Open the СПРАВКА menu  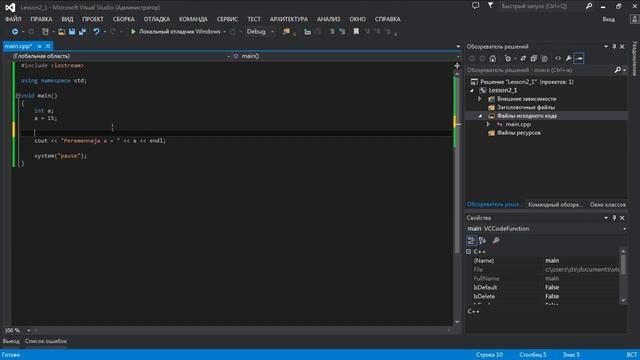click(x=387, y=19)
